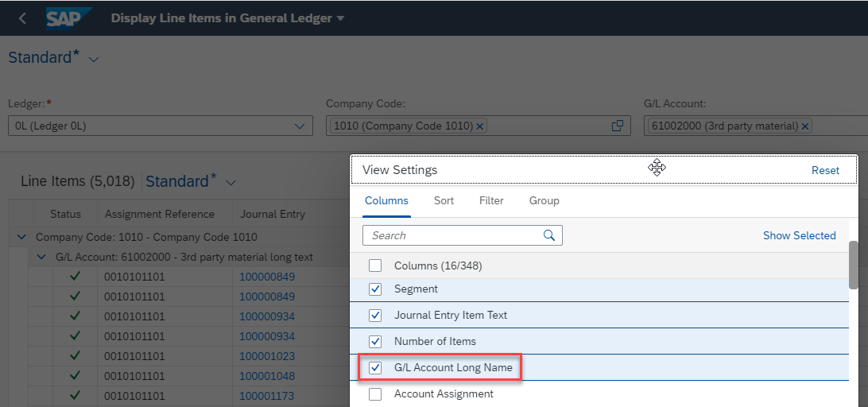Remove the 1010 Company Code token
This screenshot has width=868, height=407.
480,126
